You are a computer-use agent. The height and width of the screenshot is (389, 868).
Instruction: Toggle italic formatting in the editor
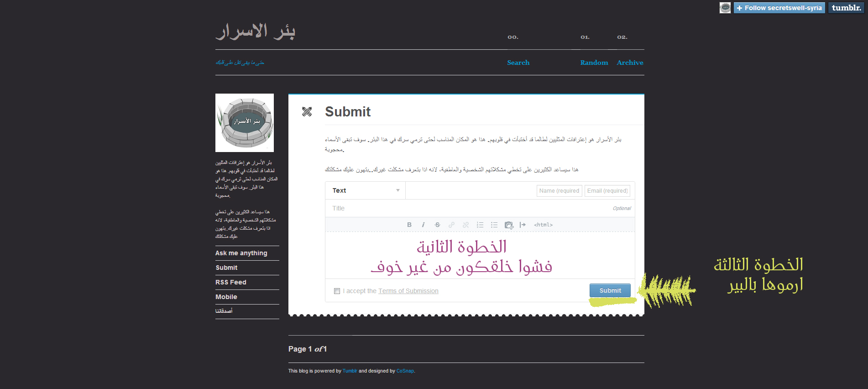click(x=423, y=225)
